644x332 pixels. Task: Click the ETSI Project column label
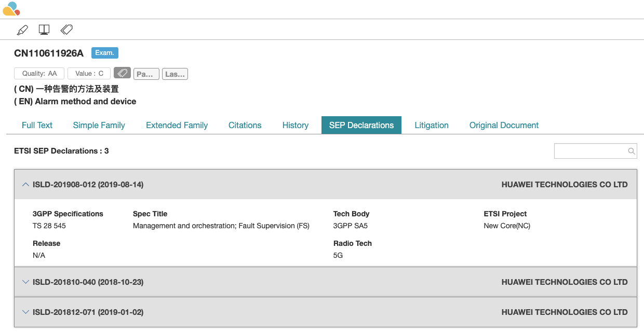(505, 214)
